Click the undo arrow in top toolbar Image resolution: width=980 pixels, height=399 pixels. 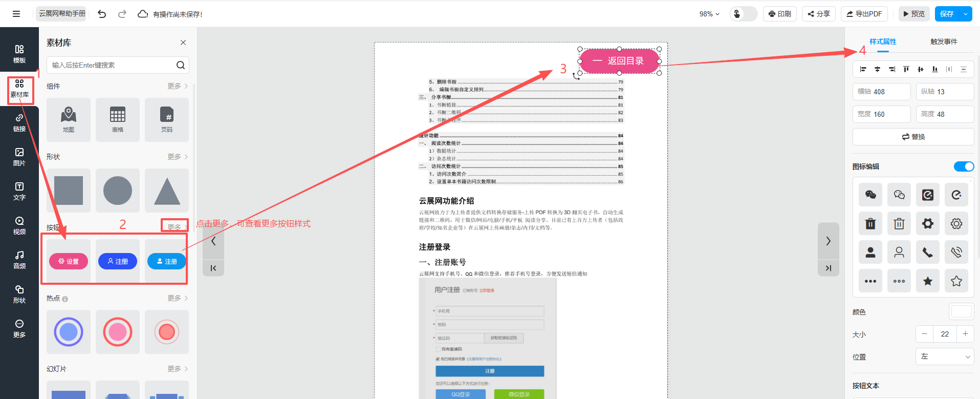click(x=102, y=14)
